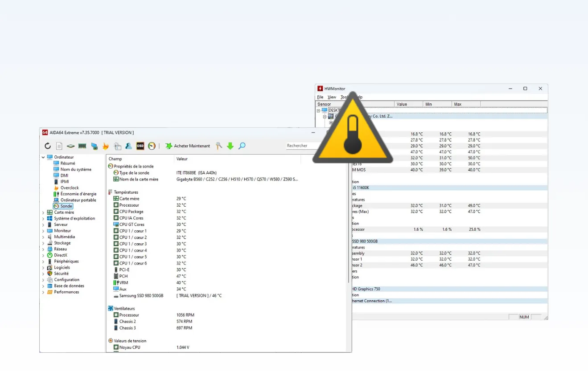Click the user account toolbar icon

[x=129, y=146]
